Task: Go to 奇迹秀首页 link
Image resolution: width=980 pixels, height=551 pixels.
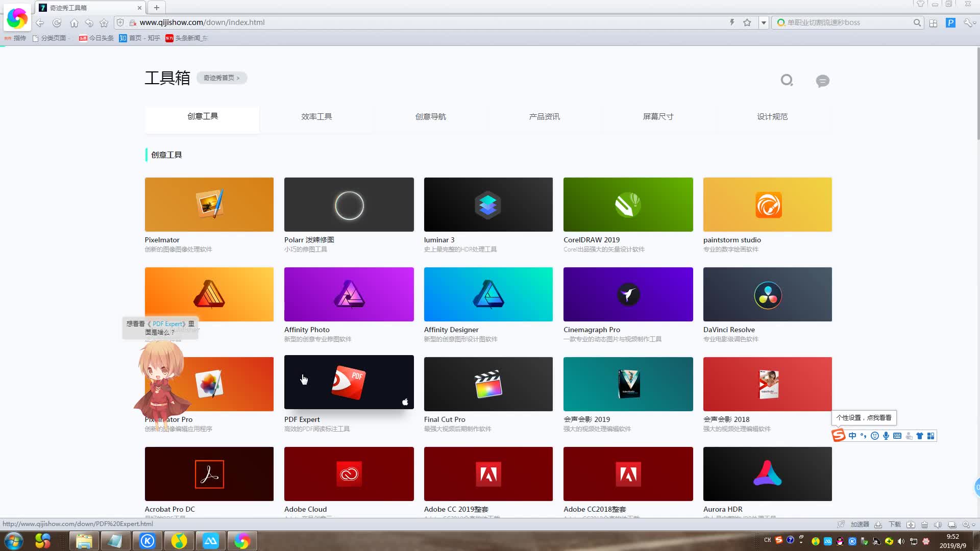Action: pos(222,78)
